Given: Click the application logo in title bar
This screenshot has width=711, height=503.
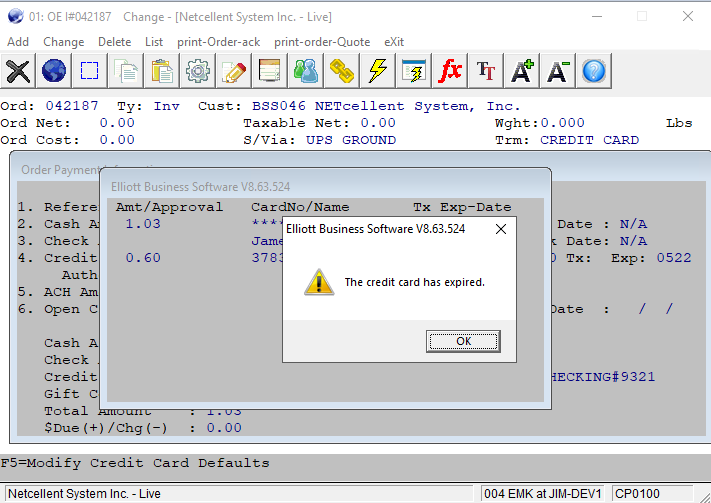Looking at the screenshot, I should (15, 16).
